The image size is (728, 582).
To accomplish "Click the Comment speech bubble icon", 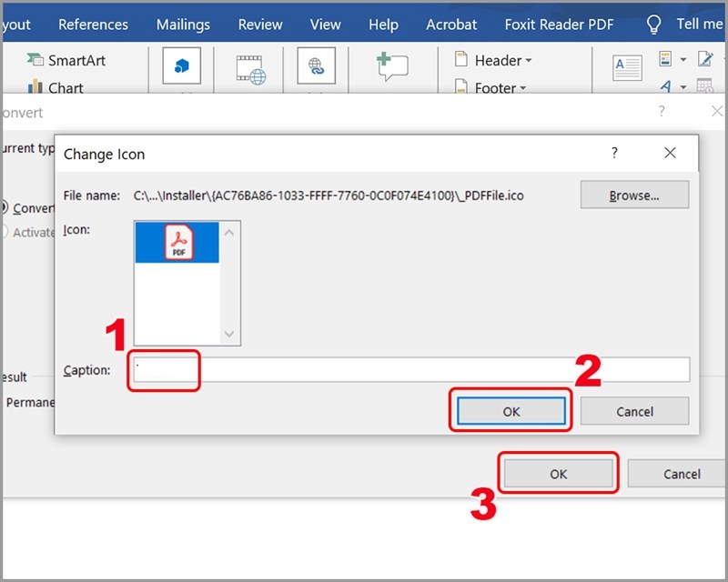I will [x=391, y=67].
